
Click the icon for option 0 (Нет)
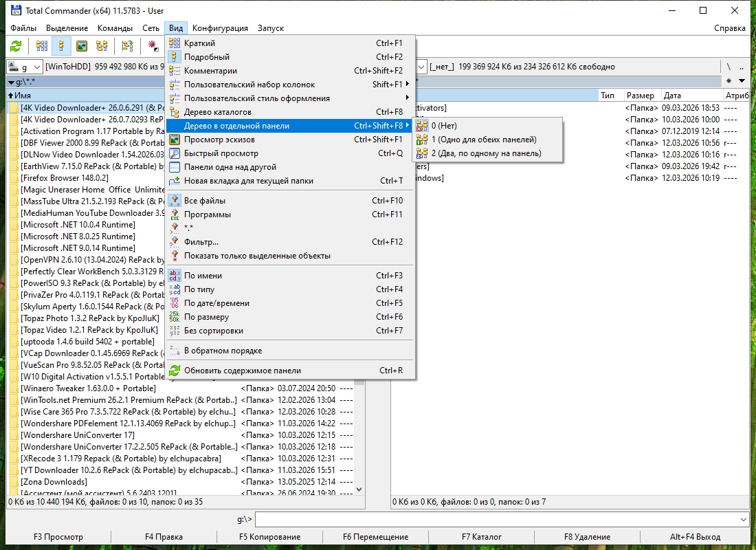(422, 125)
